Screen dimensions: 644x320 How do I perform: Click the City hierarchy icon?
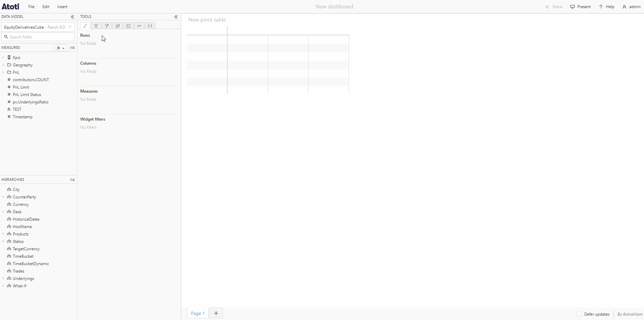[9, 189]
